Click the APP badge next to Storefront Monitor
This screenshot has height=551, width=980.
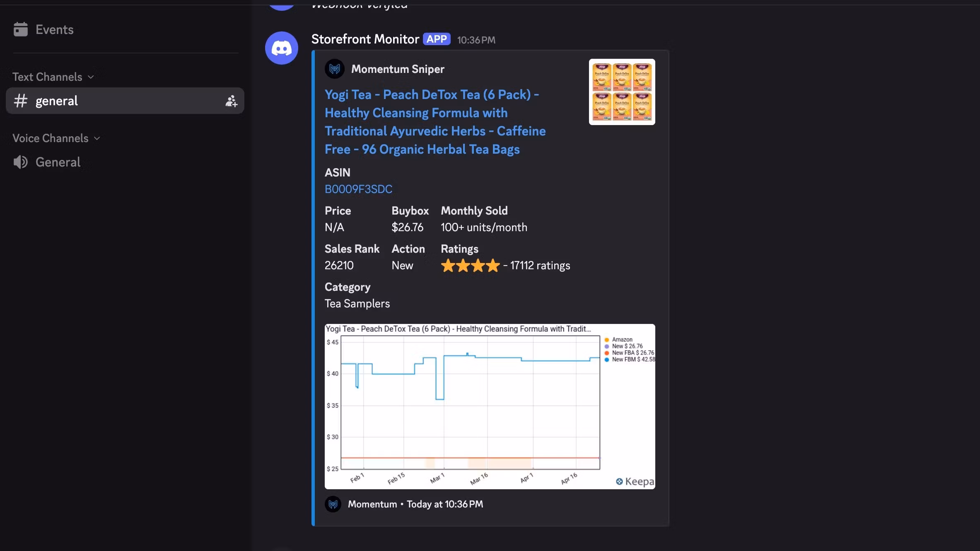(437, 39)
